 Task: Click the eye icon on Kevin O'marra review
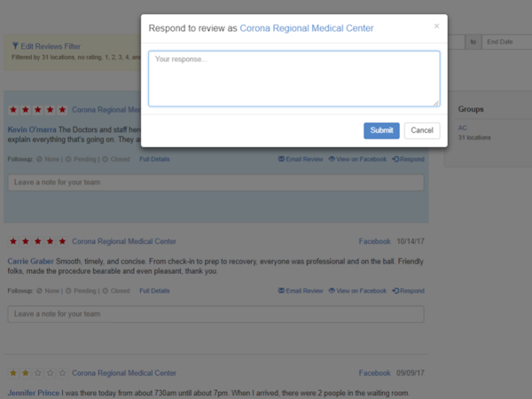(x=332, y=159)
